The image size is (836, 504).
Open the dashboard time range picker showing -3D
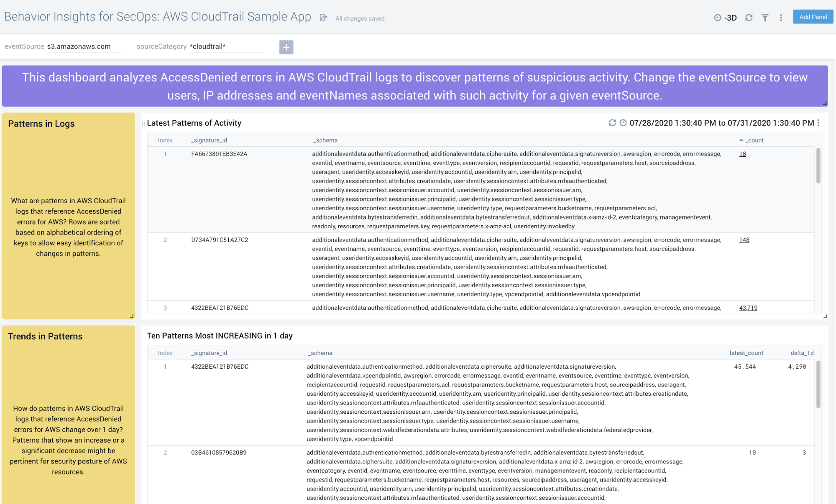pos(725,18)
